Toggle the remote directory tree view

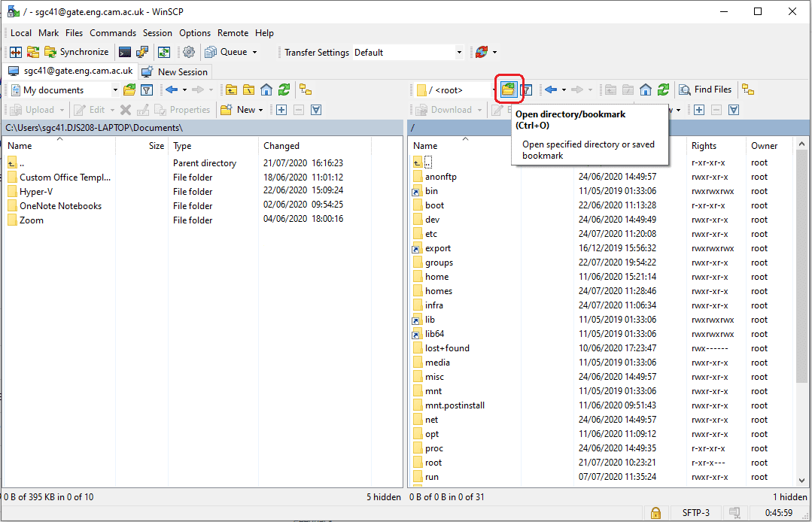(x=747, y=90)
